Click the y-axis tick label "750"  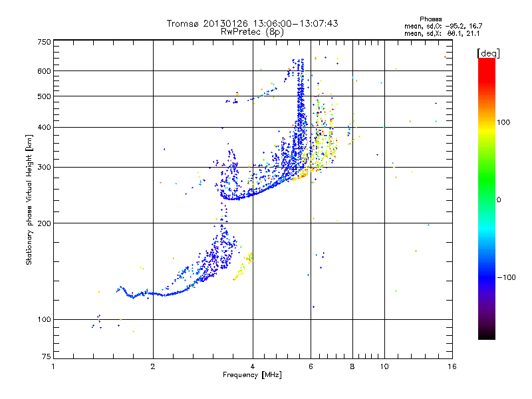coord(44,42)
